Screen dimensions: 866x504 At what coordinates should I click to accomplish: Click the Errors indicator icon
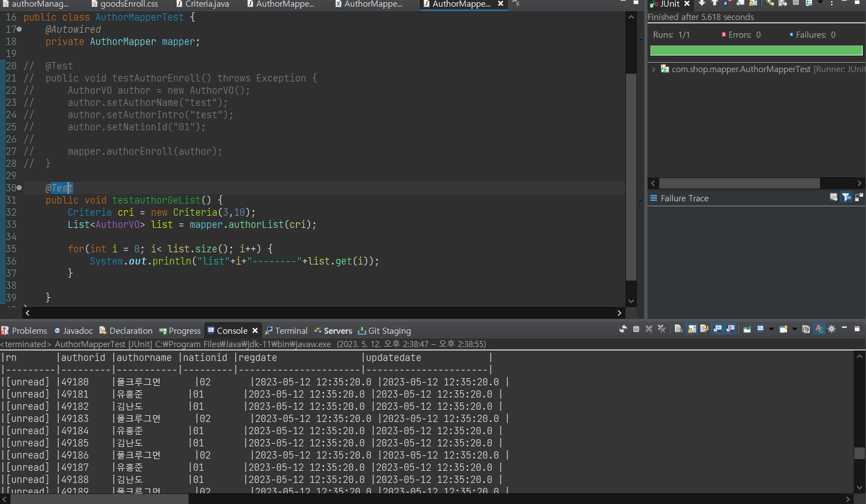pyautogui.click(x=724, y=34)
